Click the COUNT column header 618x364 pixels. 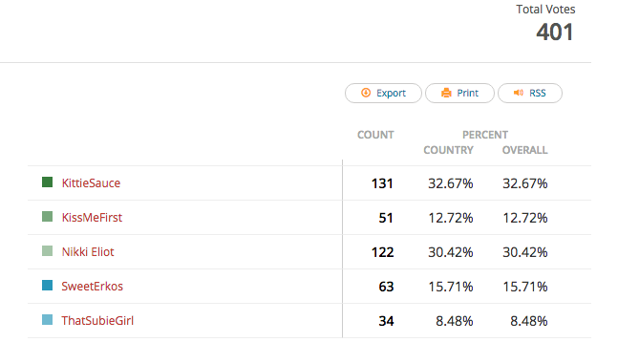[375, 135]
